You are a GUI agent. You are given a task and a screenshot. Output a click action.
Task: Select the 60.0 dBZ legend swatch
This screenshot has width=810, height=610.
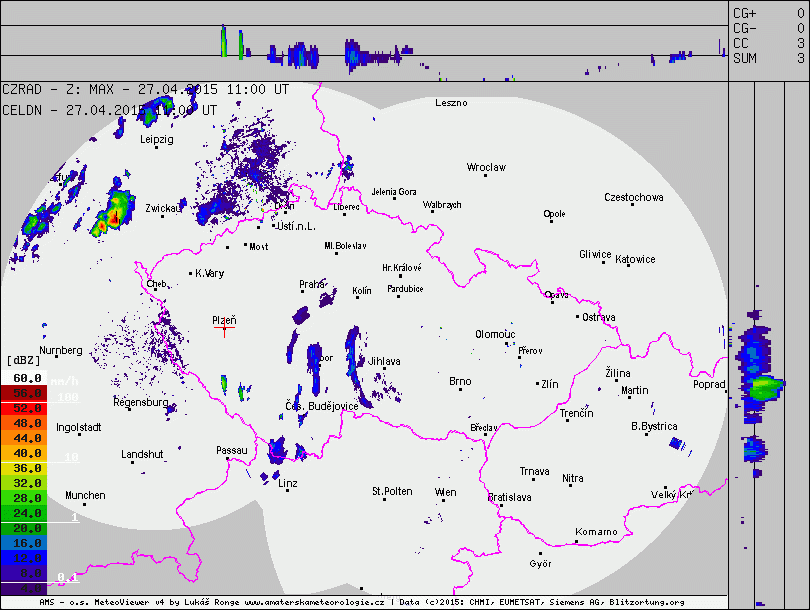(x=26, y=379)
